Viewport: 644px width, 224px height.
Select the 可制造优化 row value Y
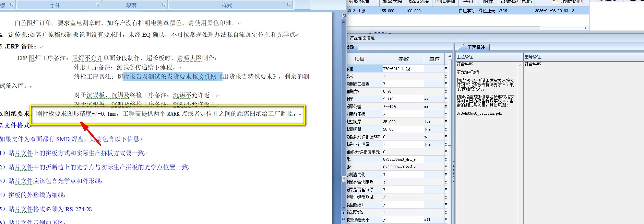click(x=403, y=175)
